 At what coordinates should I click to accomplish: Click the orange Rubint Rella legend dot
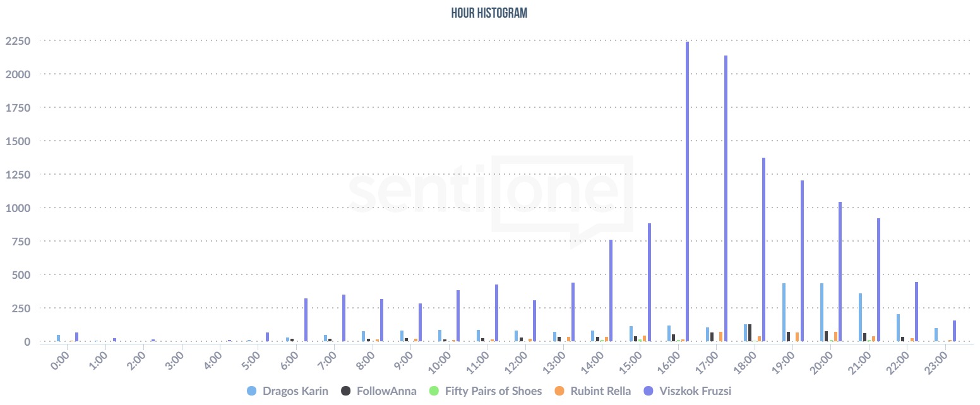click(x=559, y=391)
